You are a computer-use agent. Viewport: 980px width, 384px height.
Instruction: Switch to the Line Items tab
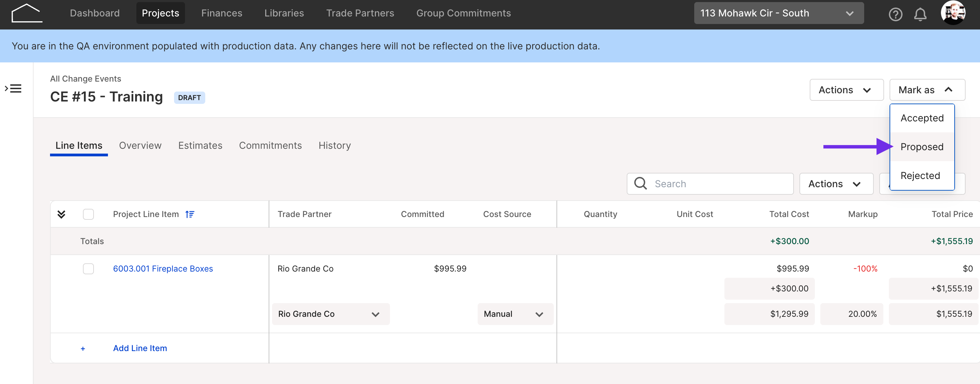(79, 145)
